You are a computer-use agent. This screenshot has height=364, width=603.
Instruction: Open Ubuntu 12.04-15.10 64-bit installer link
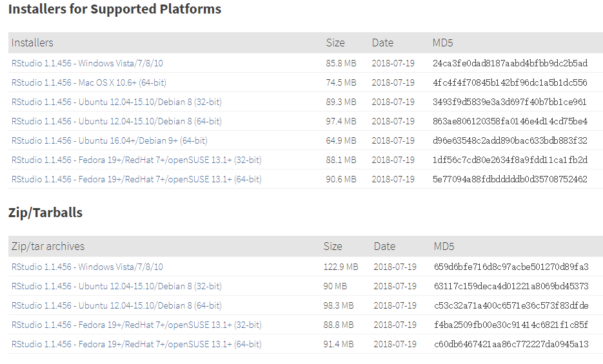[x=116, y=121]
